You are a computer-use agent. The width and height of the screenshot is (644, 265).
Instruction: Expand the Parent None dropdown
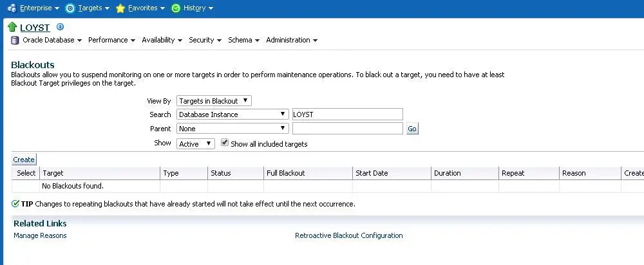pyautogui.click(x=232, y=129)
